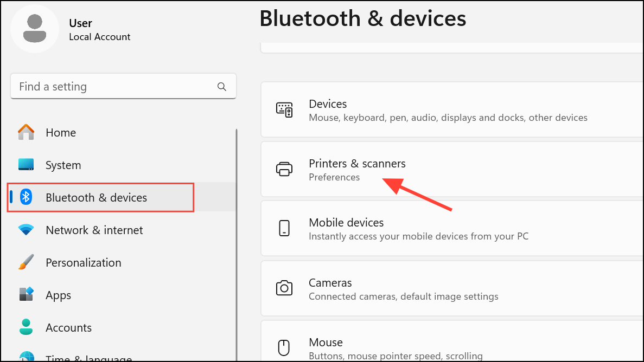
Task: Click the sidebar vertical scrollbar
Action: point(237,245)
